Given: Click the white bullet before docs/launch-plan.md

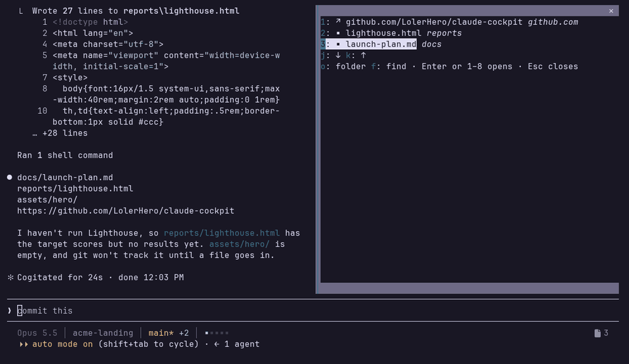Looking at the screenshot, I should (10, 177).
